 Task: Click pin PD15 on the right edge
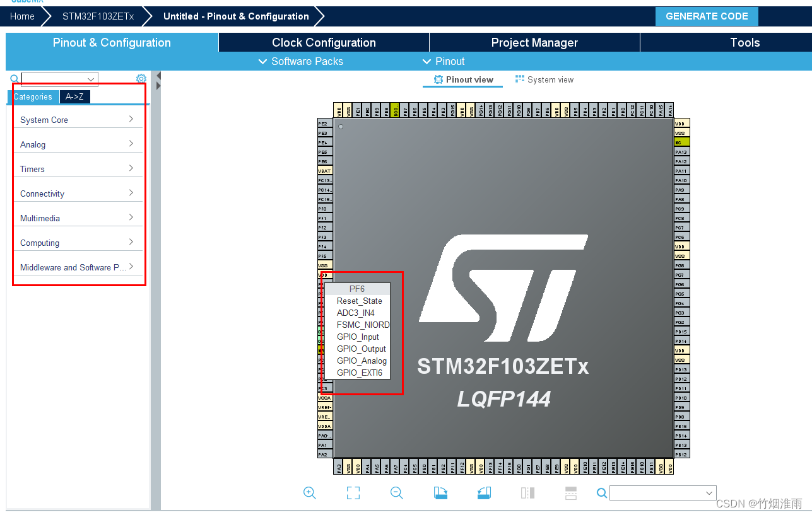pyautogui.click(x=682, y=332)
